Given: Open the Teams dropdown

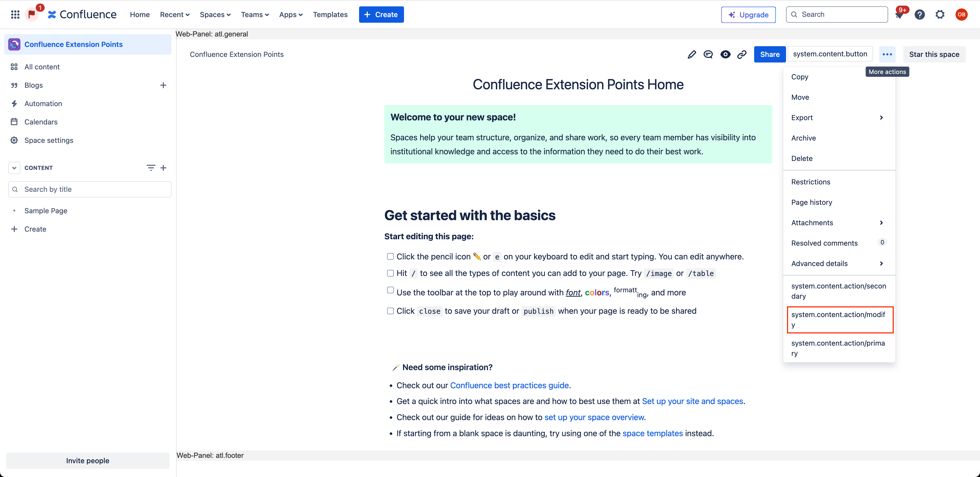Looking at the screenshot, I should click(255, 15).
